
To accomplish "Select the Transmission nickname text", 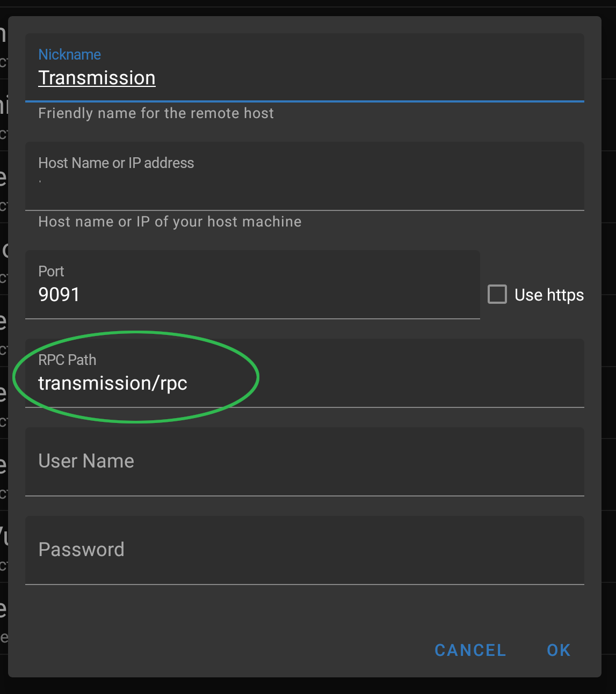I will pyautogui.click(x=97, y=77).
